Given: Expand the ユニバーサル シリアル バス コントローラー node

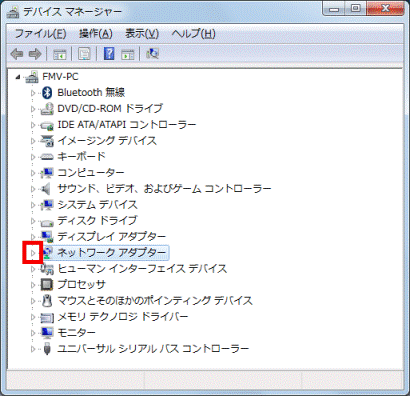Looking at the screenshot, I should (x=33, y=349).
